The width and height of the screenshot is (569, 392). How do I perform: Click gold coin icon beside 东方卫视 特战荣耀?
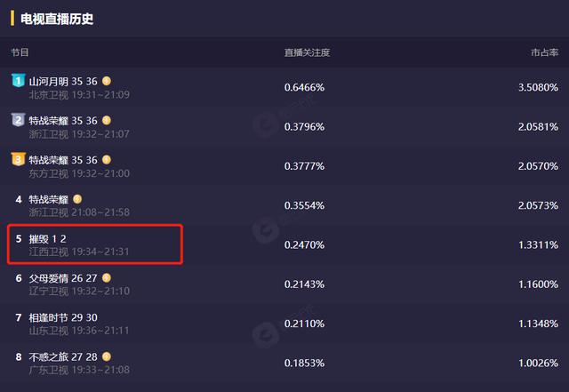click(x=107, y=160)
